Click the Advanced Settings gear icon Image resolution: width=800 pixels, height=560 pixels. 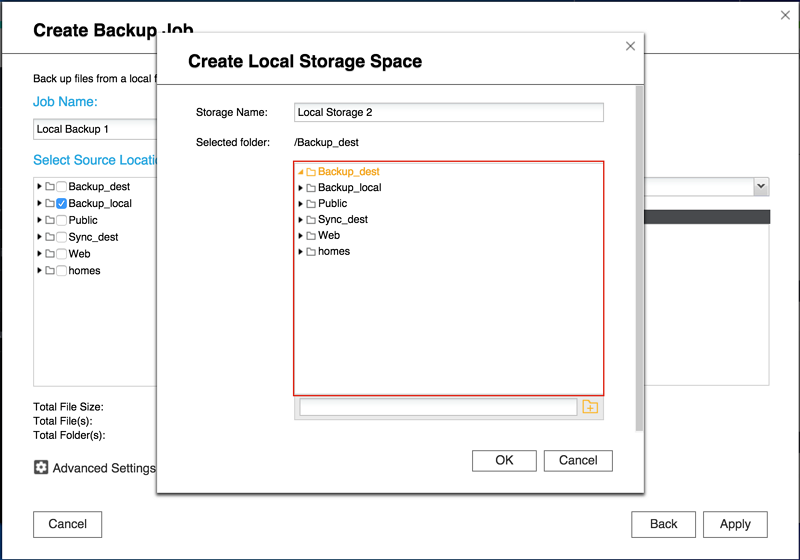point(41,467)
